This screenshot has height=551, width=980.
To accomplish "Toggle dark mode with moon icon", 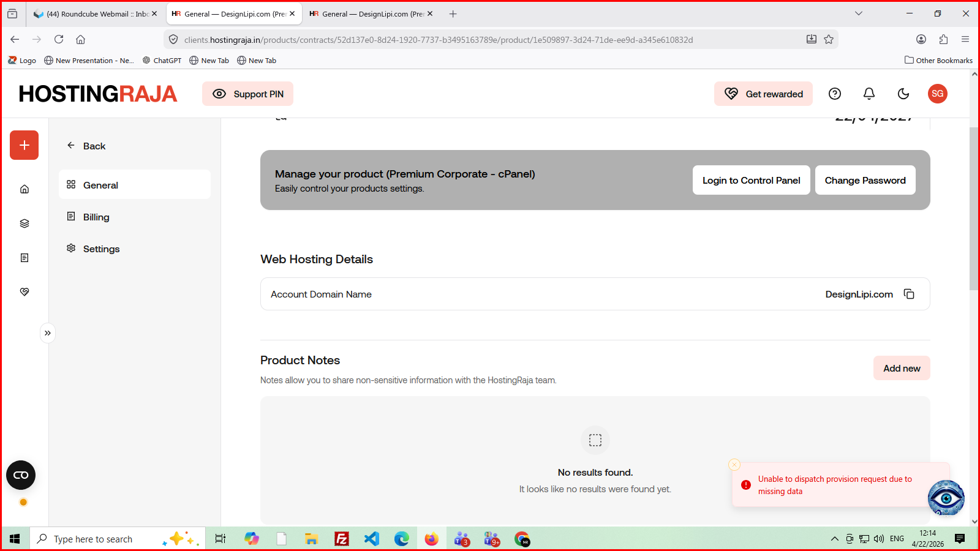I will [x=903, y=94].
